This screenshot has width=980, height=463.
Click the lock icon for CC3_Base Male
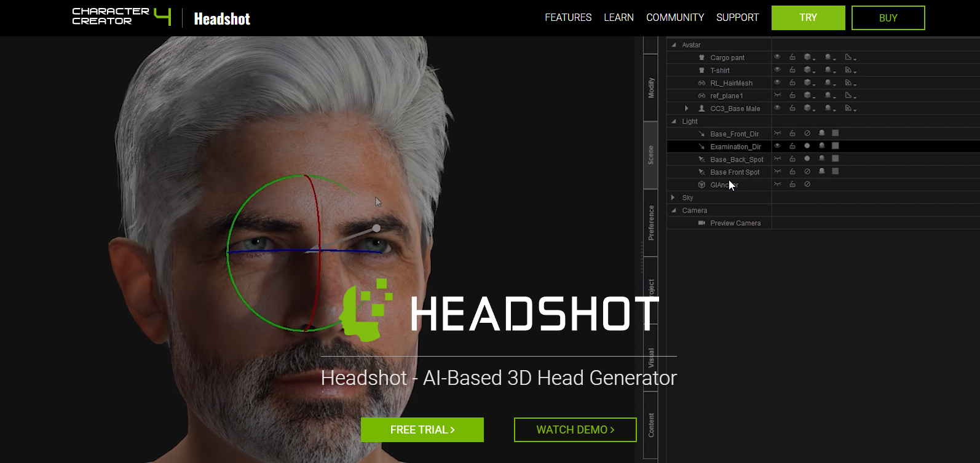(792, 108)
